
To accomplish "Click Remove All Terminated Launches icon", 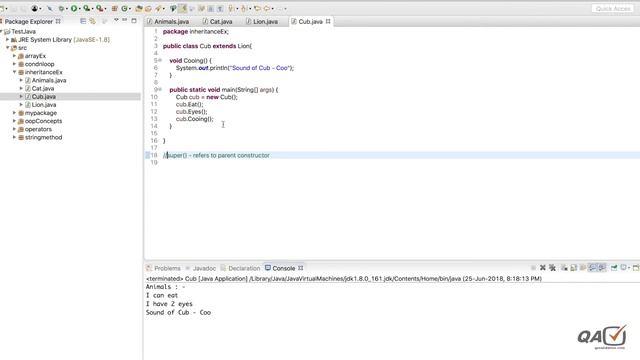I will coord(552,268).
